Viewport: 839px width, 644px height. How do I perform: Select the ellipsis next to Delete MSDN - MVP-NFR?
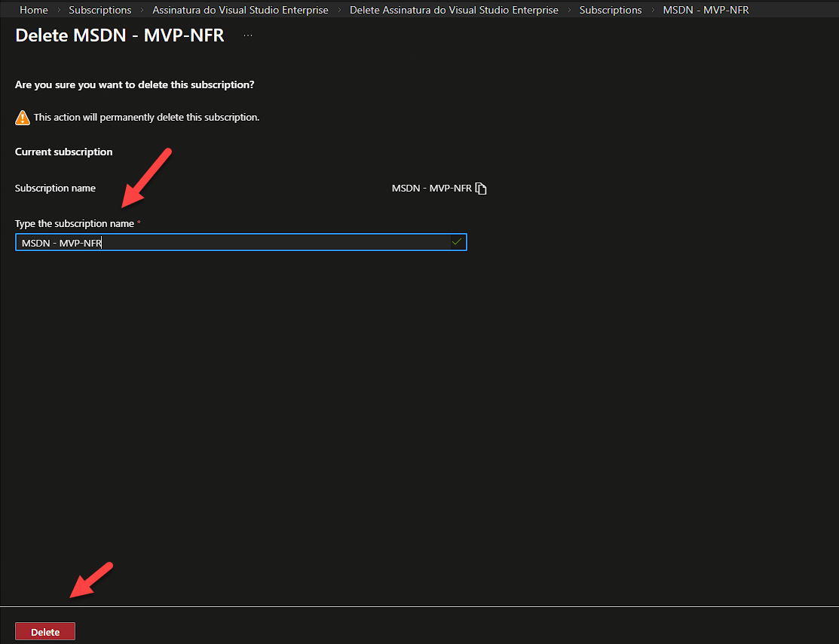(247, 35)
